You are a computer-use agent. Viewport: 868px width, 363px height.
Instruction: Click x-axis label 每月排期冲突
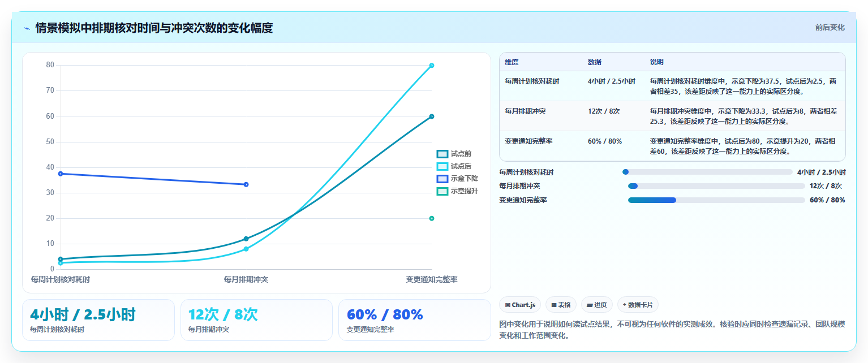246,279
